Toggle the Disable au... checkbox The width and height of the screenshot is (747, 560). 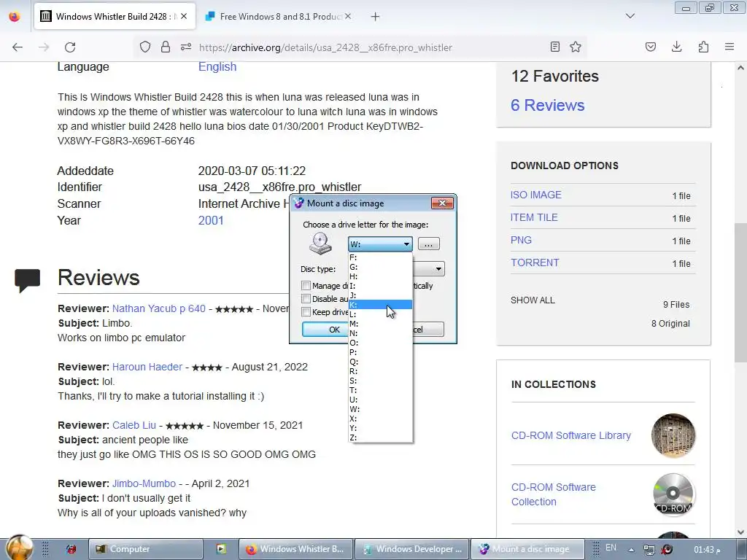(x=306, y=299)
